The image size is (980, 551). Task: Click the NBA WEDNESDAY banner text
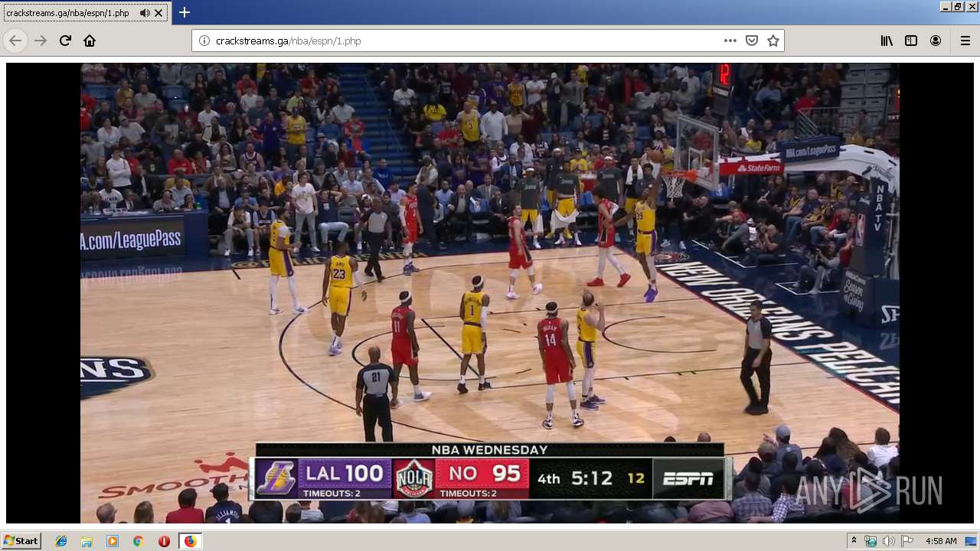click(x=490, y=450)
